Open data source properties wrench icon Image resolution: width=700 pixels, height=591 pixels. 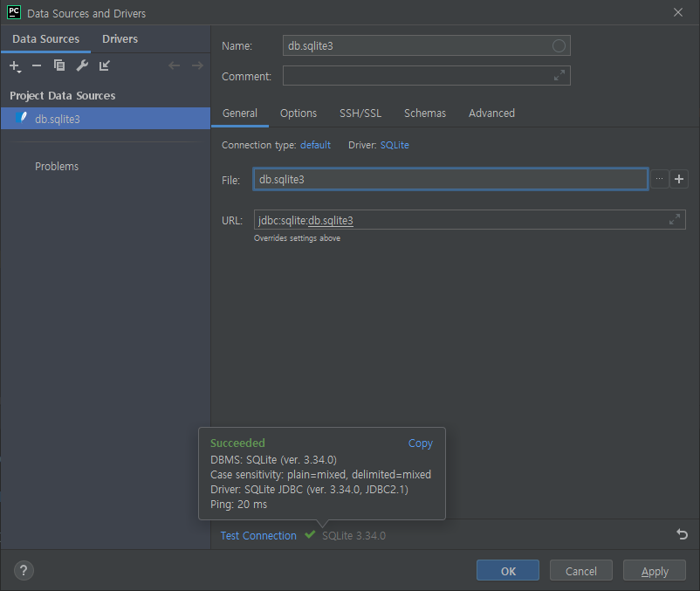[82, 65]
